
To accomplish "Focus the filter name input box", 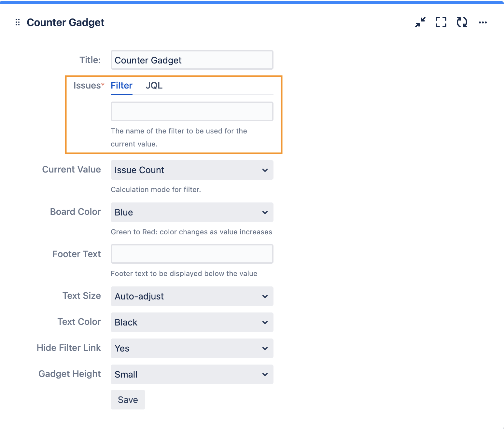I will coord(192,111).
